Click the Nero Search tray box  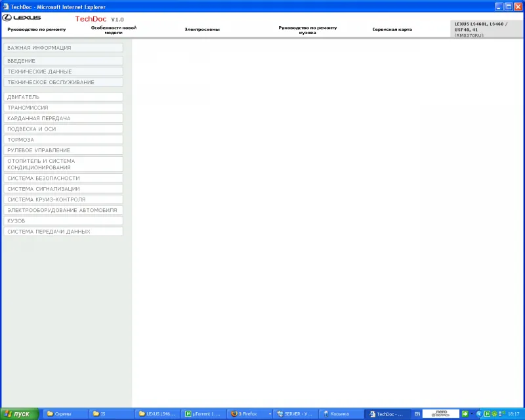coord(440,414)
